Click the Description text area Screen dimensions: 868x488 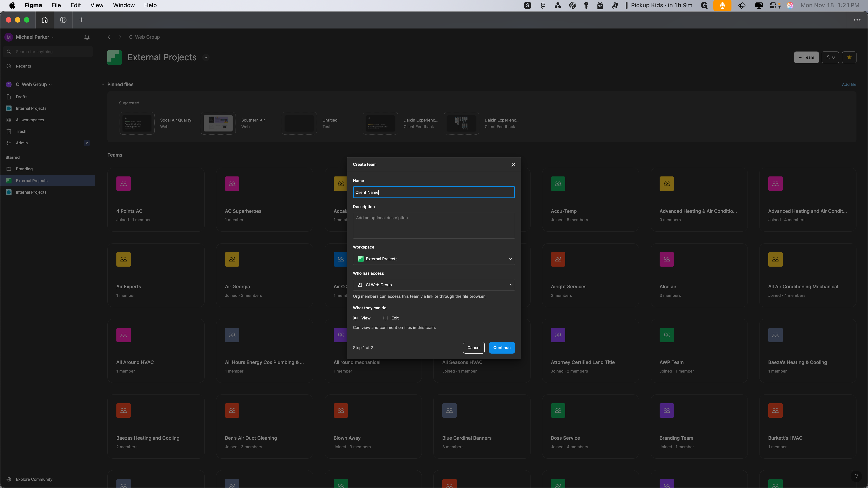[x=434, y=225]
